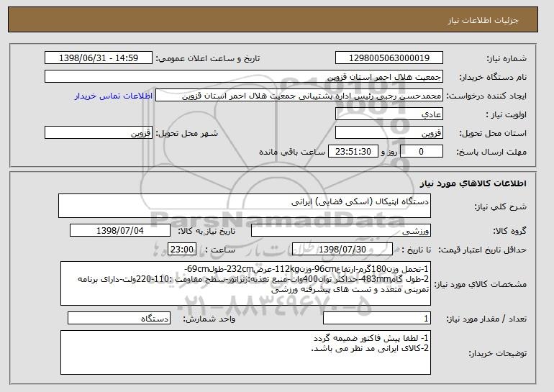This screenshot has width=554, height=392.
Task: Click the label ساعت next to 23:00
Action: (220, 250)
